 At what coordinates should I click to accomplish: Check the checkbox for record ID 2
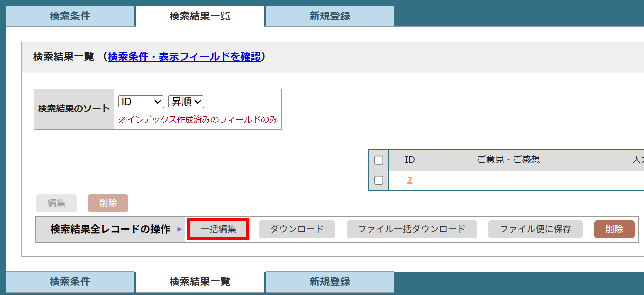[x=379, y=180]
